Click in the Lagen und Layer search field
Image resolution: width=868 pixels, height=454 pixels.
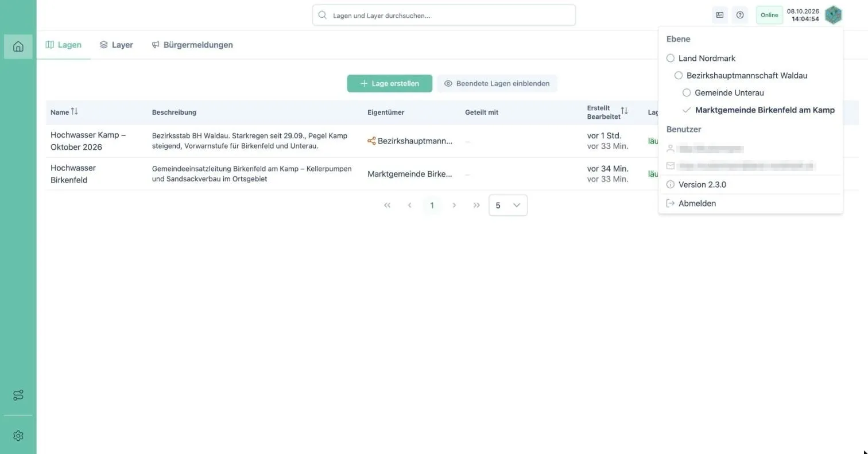click(444, 15)
